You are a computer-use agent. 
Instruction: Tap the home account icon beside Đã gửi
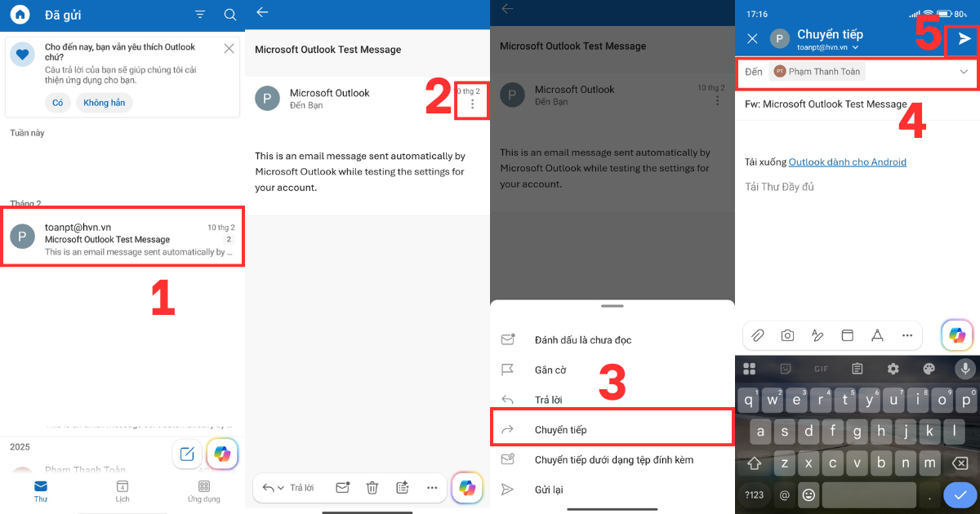click(20, 15)
